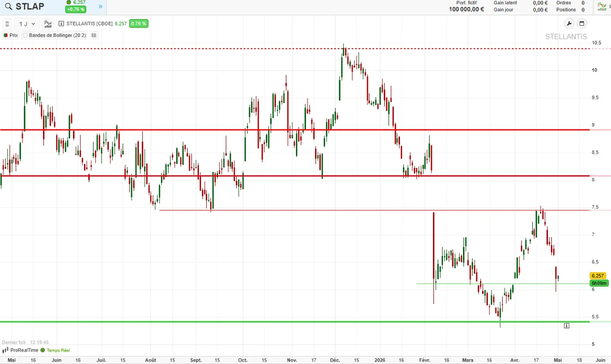Click the +0,76 % green badge under ticker
The height and width of the screenshot is (364, 611).
click(x=76, y=10)
